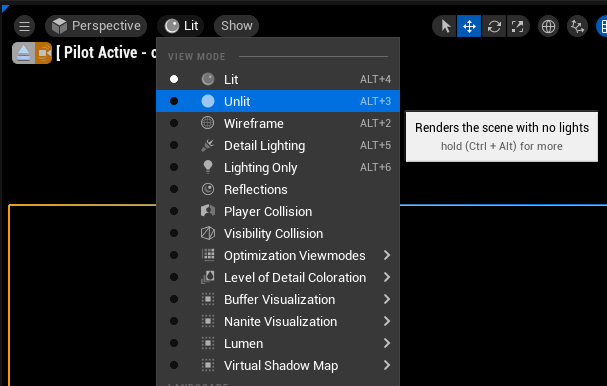Screen dimensions: 607x386
Task: Select the Player Collision radio button
Action: (x=174, y=211)
